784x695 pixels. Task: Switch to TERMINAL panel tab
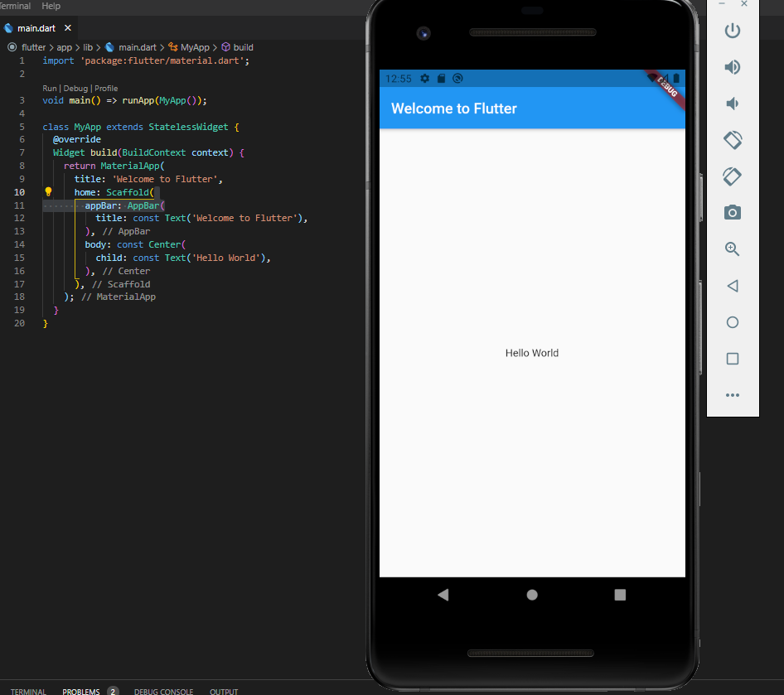28,692
